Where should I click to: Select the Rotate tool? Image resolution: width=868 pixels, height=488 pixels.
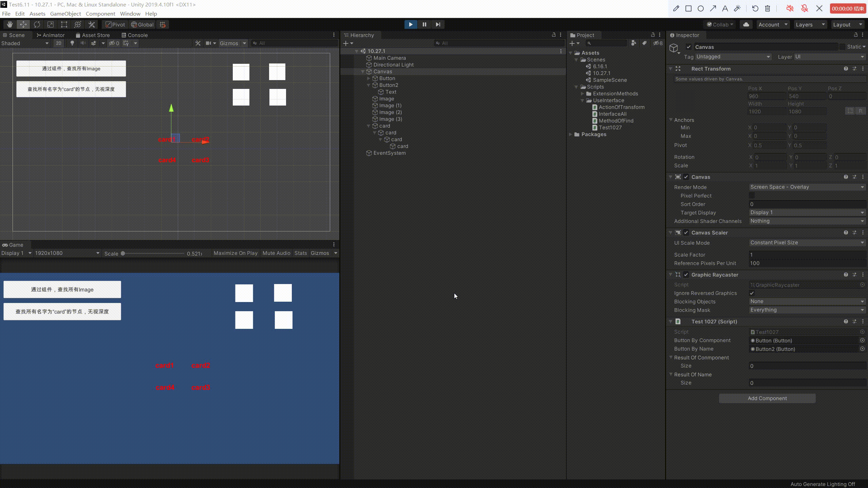pyautogui.click(x=37, y=24)
